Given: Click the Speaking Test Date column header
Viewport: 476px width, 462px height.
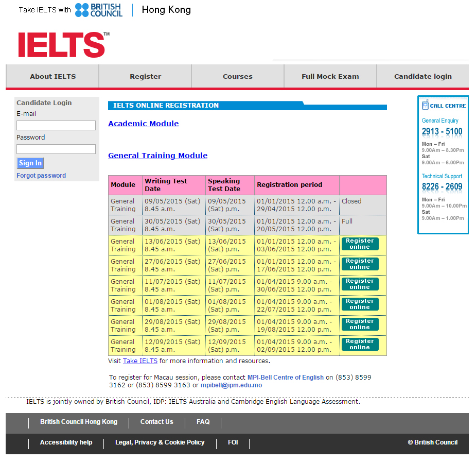Looking at the screenshot, I should pyautogui.click(x=230, y=185).
